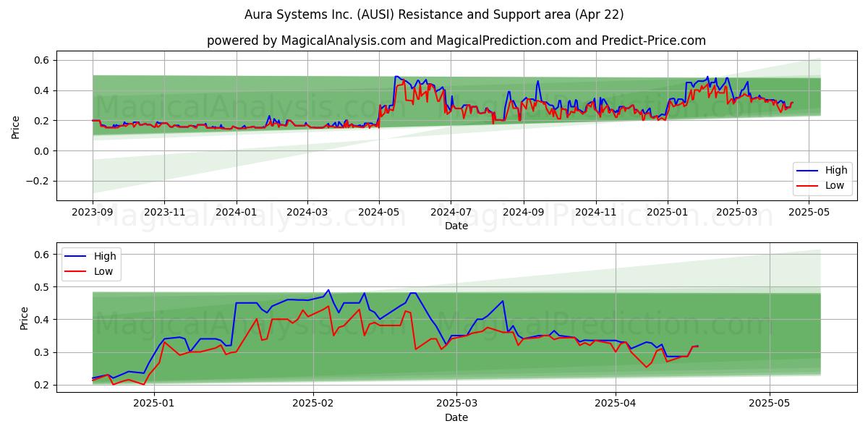Click the '2025-04' tick label on the lower chart
The image size is (868, 434).
(616, 403)
